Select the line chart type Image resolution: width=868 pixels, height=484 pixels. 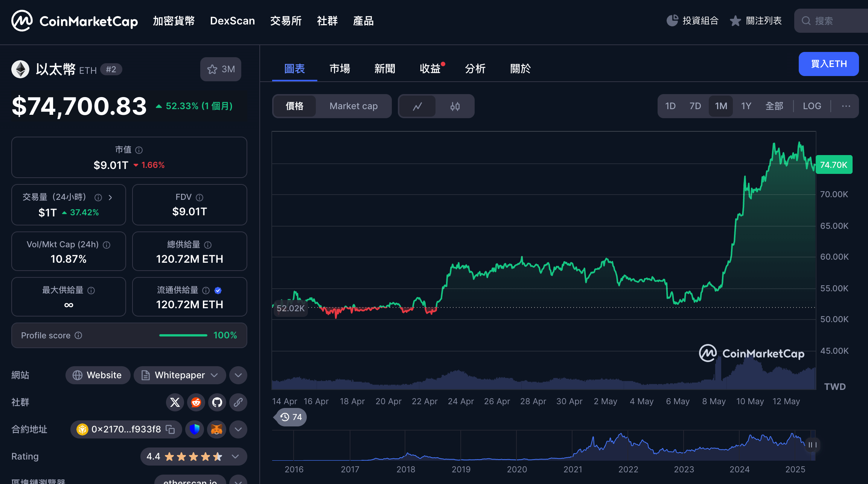tap(417, 107)
